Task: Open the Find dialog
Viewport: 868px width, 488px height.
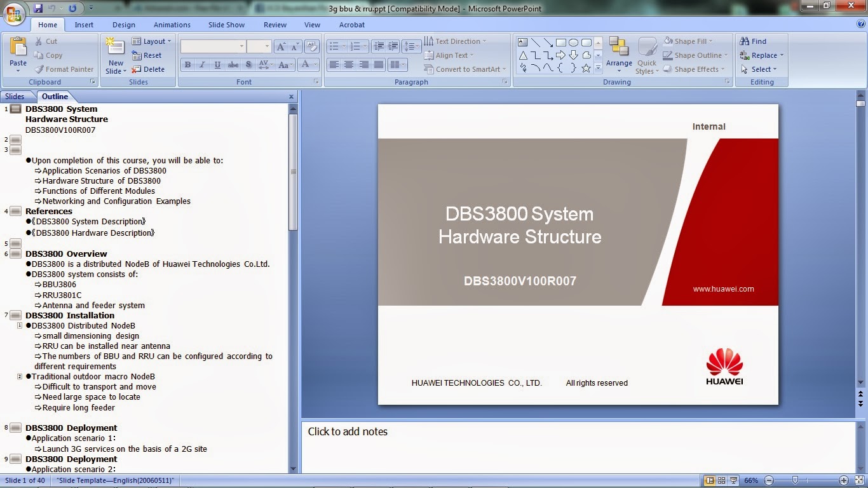Action: point(753,41)
